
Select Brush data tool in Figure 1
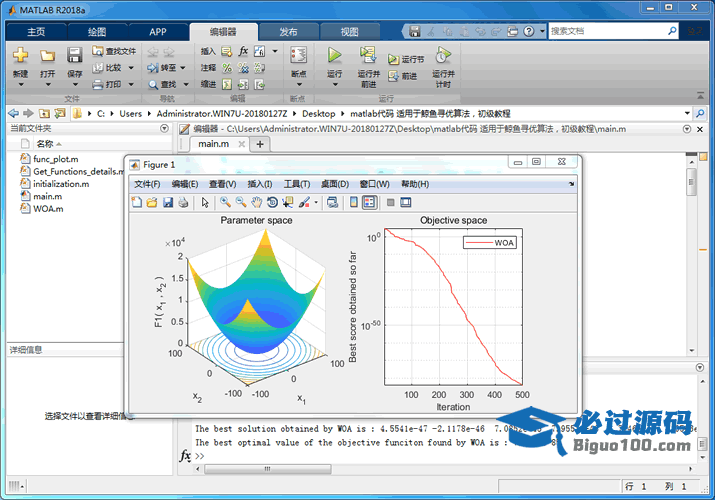[x=304, y=202]
